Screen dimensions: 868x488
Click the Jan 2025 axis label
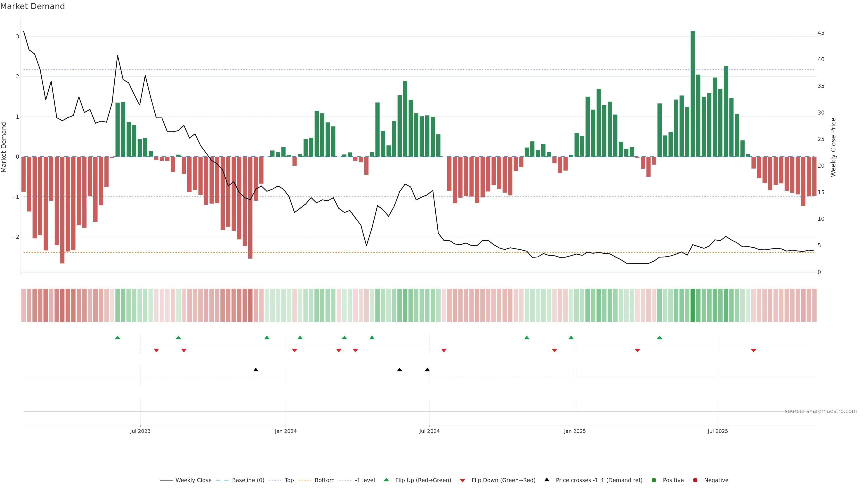coord(575,431)
